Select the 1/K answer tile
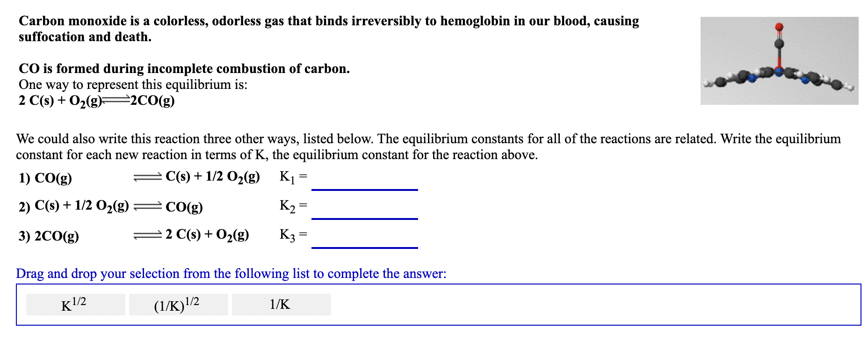 (281, 305)
